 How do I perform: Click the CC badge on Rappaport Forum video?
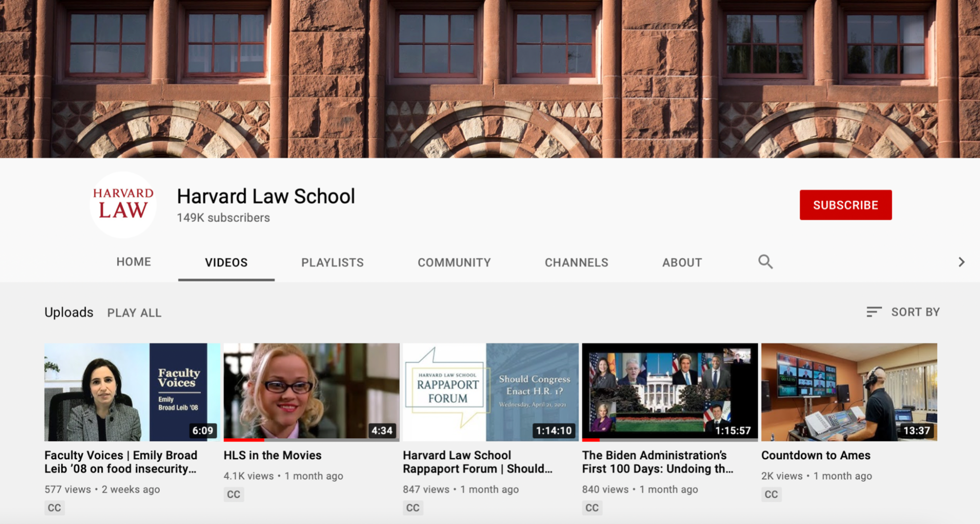pyautogui.click(x=413, y=508)
